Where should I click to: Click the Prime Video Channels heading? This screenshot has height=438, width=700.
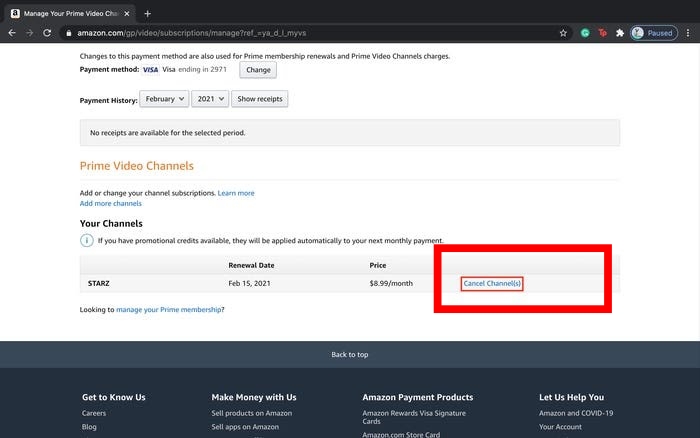(137, 166)
